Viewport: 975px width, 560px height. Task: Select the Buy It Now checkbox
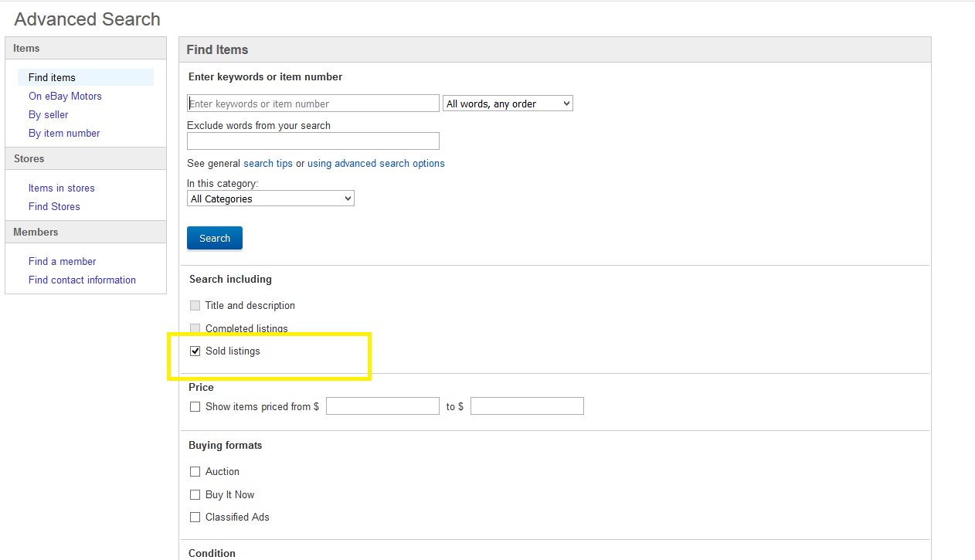click(x=195, y=495)
